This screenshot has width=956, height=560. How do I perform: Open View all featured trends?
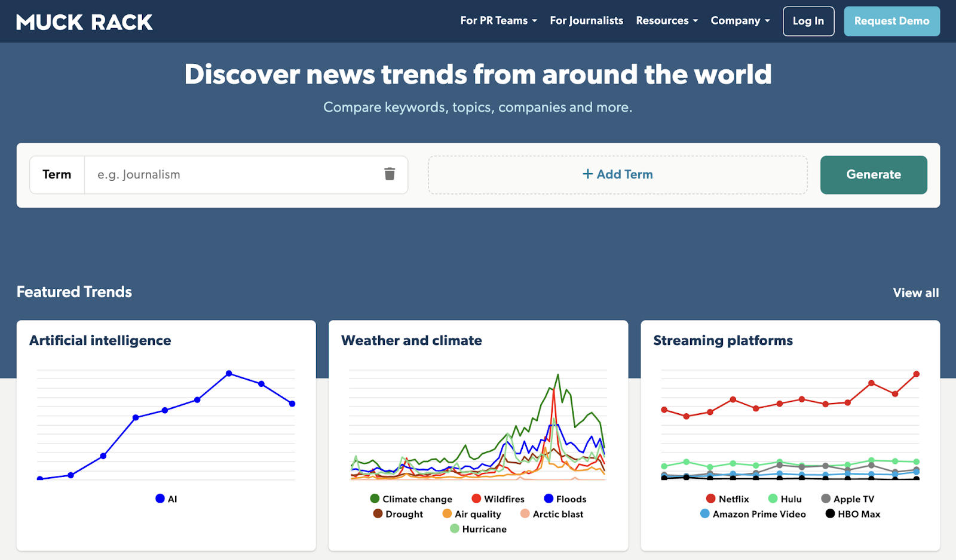click(915, 293)
